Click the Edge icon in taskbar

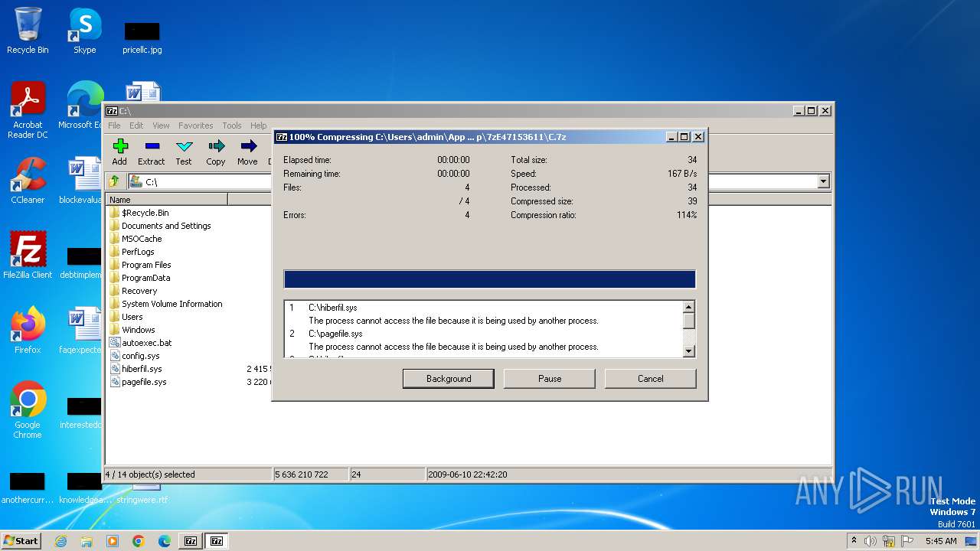point(165,541)
